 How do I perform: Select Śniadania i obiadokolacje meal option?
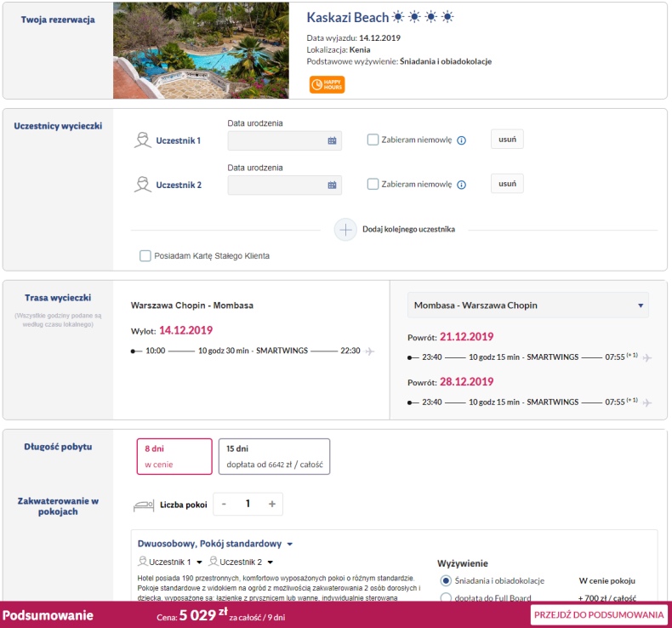pyautogui.click(x=446, y=580)
